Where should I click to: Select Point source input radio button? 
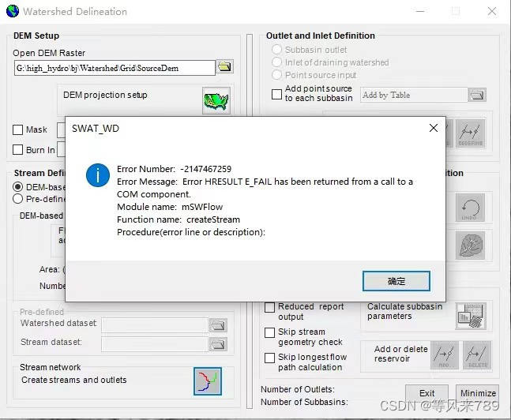point(276,75)
